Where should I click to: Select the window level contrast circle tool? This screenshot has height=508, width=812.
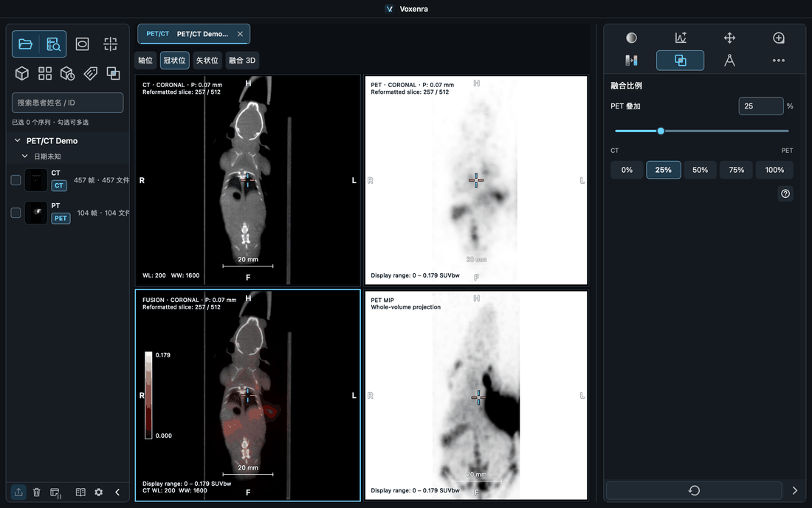click(631, 38)
